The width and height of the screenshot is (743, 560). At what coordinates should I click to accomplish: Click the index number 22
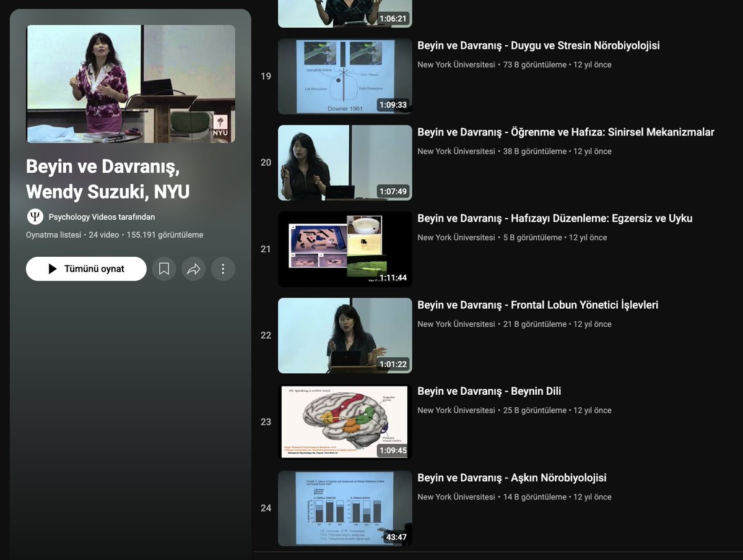266,335
